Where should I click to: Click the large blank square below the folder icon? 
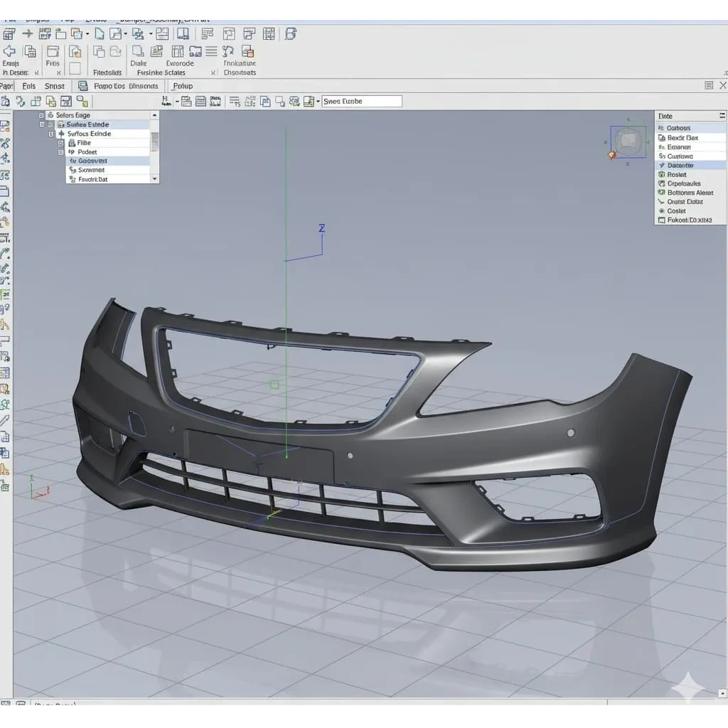click(75, 68)
